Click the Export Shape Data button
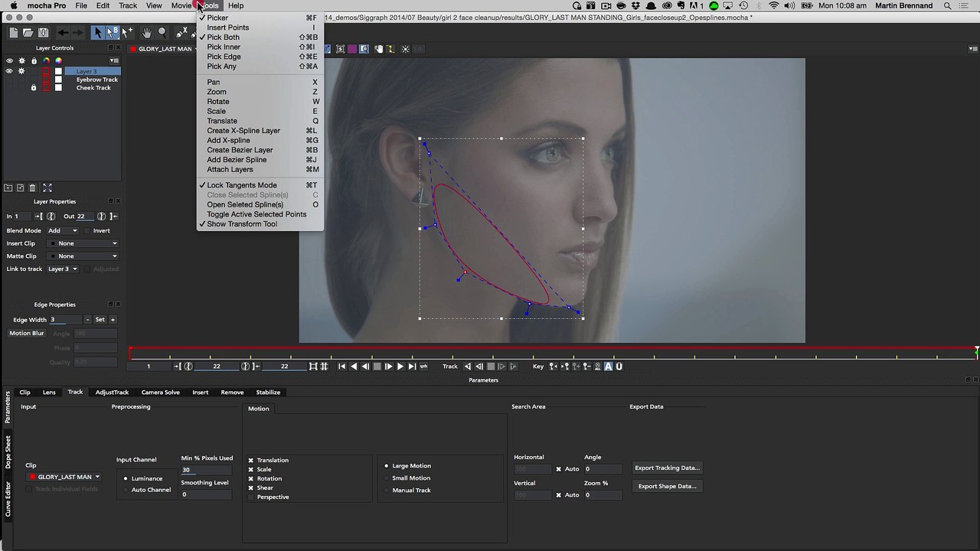Screen dimensions: 980x551 point(668,486)
